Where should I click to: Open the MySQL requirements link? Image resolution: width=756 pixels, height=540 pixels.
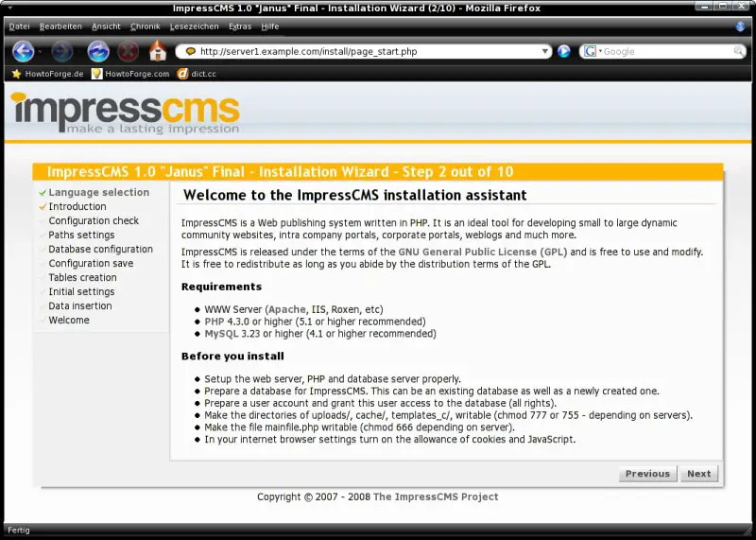221,334
